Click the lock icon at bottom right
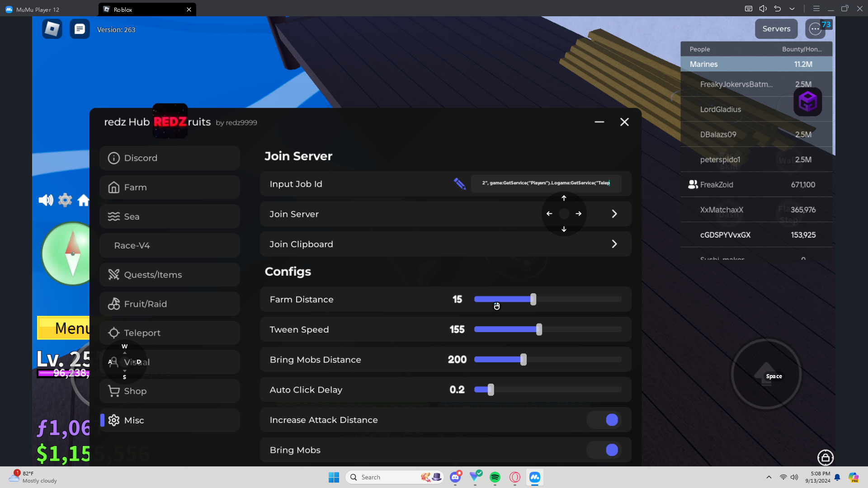Image resolution: width=868 pixels, height=488 pixels. click(826, 458)
